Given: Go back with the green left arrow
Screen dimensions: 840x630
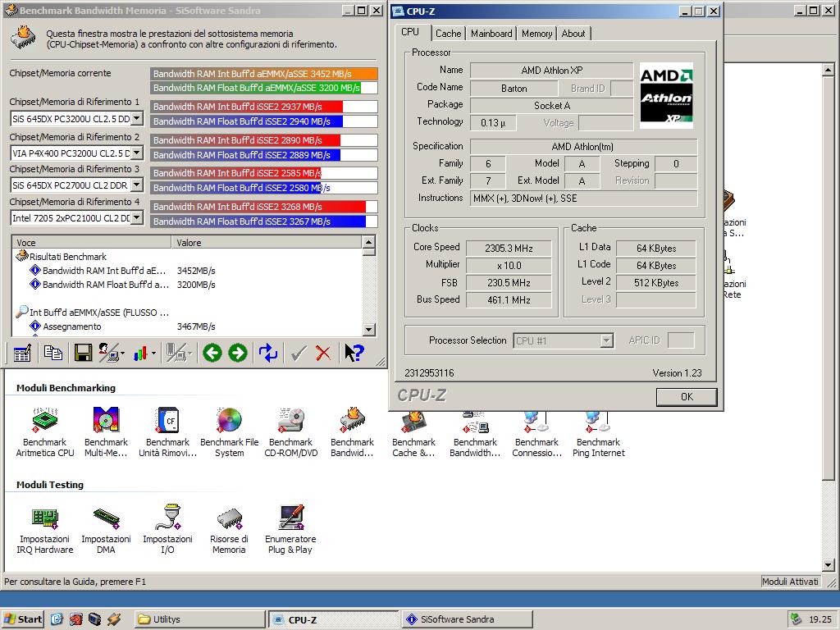Looking at the screenshot, I should (212, 353).
